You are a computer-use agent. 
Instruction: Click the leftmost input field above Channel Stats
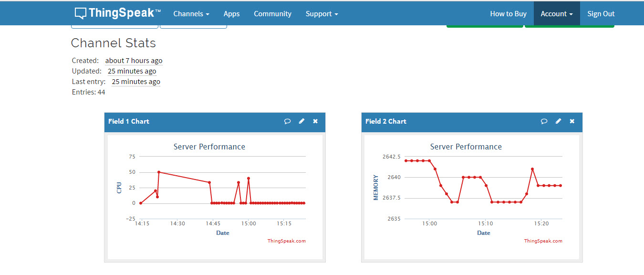click(114, 25)
